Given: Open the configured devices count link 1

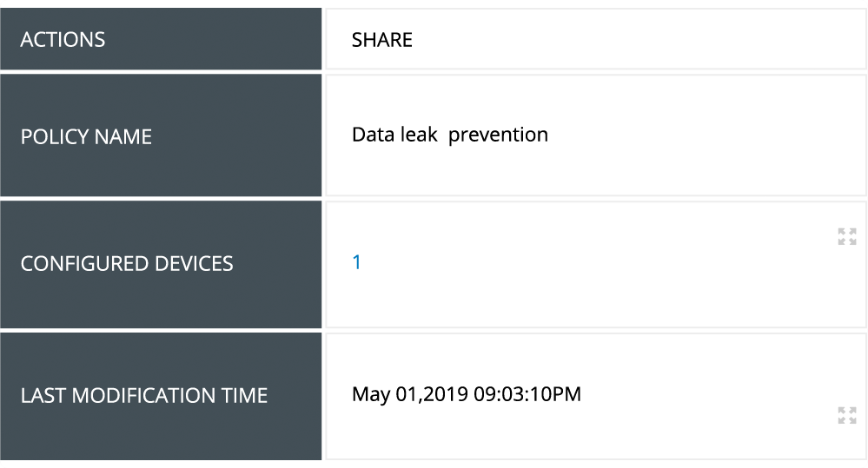Looking at the screenshot, I should [356, 263].
